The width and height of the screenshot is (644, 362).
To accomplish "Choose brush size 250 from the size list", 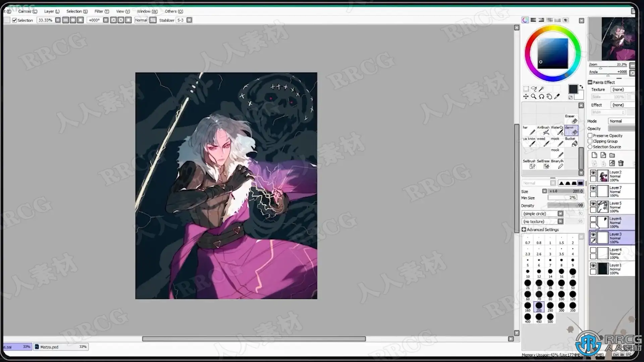I will [550, 306].
